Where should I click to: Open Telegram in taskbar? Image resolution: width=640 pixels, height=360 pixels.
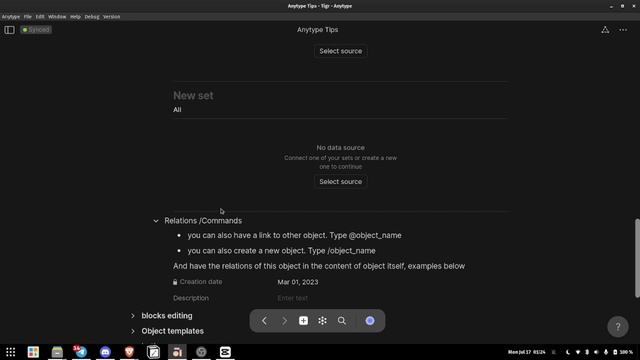pos(81,352)
